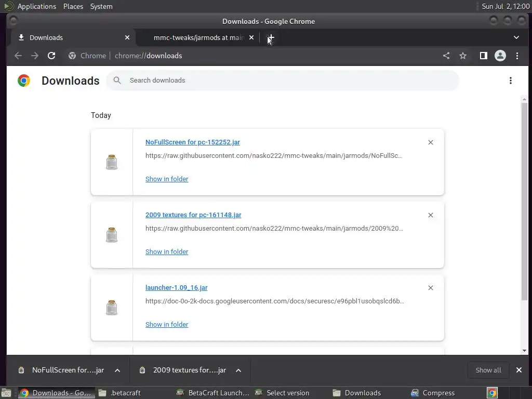Close the Downloads tab

click(127, 37)
